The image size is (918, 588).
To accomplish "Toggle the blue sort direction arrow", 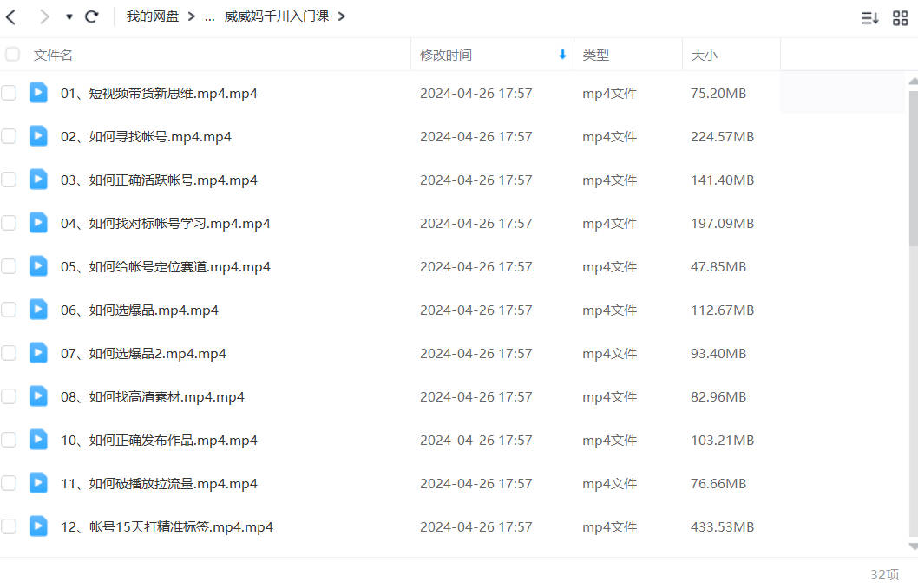I will (x=562, y=55).
